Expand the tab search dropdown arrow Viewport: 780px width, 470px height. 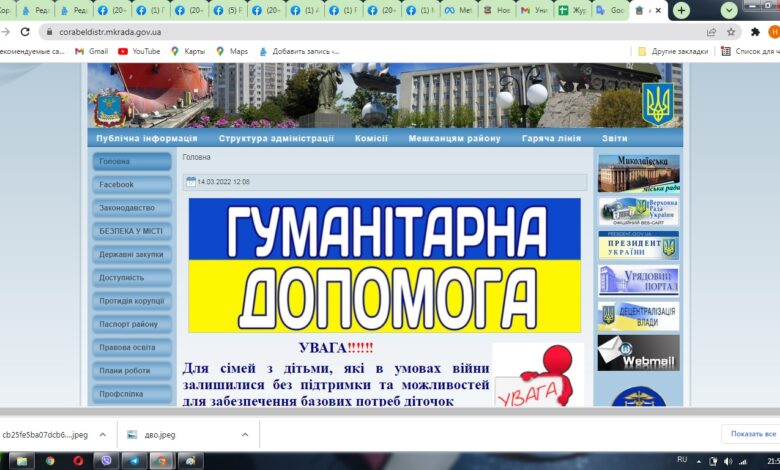pos(729,10)
